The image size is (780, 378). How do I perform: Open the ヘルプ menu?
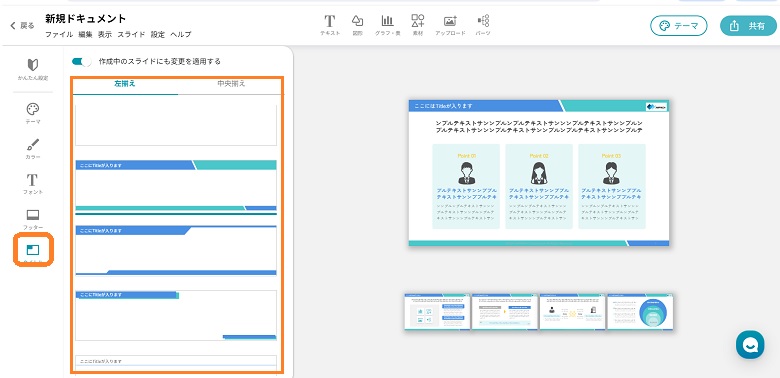click(181, 35)
